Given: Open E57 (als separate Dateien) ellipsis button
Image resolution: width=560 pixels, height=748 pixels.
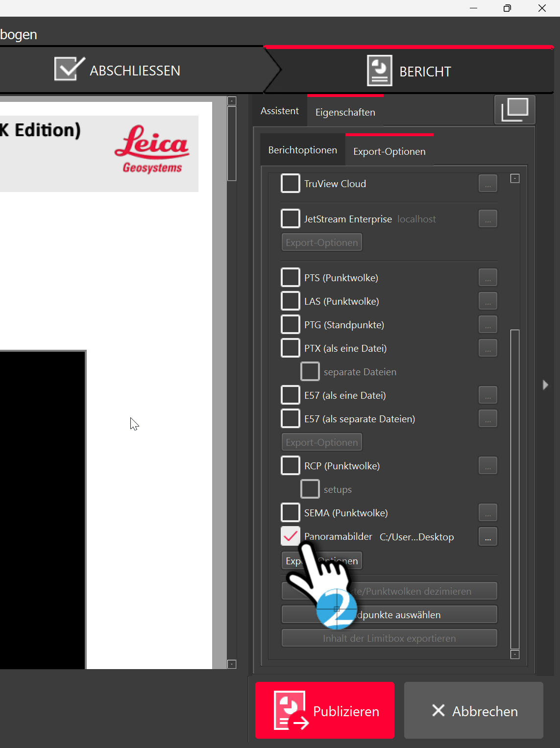Looking at the screenshot, I should [x=488, y=419].
